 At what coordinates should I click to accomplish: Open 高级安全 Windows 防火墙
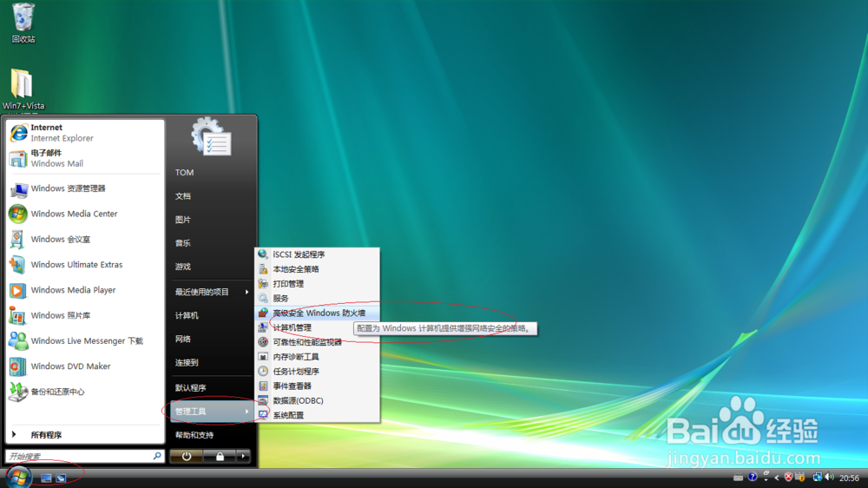pyautogui.click(x=317, y=313)
